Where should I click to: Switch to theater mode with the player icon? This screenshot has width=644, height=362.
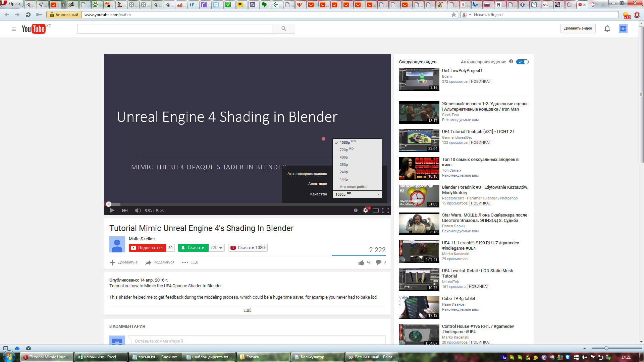pos(376,210)
